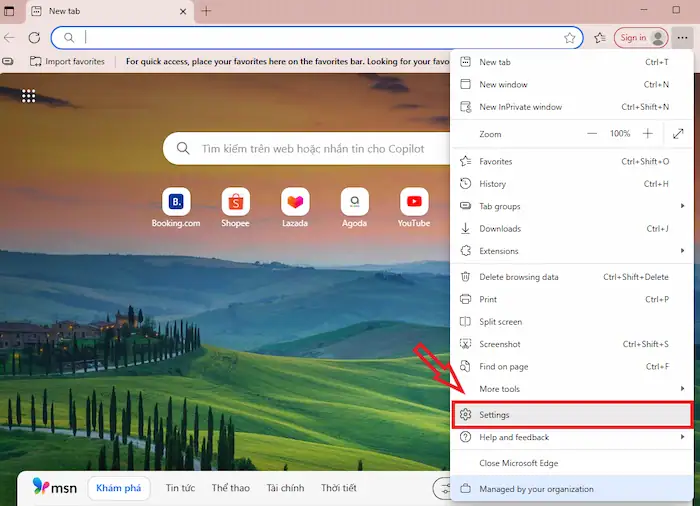Open Favorites from the menu
The image size is (700, 506).
[572, 162]
